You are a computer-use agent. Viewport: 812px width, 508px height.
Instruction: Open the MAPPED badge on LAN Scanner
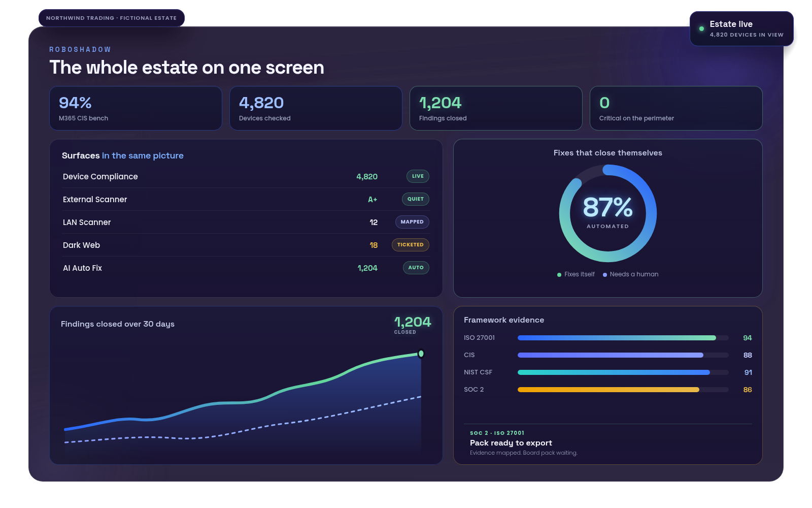click(x=412, y=222)
